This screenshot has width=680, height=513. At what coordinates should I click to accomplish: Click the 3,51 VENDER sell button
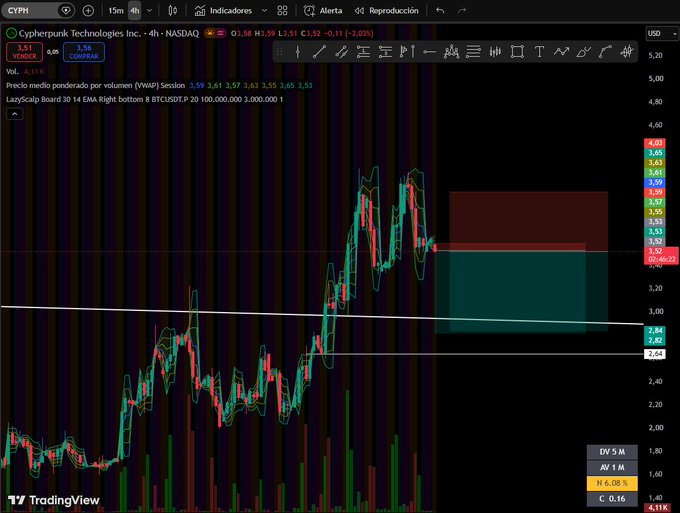[x=25, y=52]
